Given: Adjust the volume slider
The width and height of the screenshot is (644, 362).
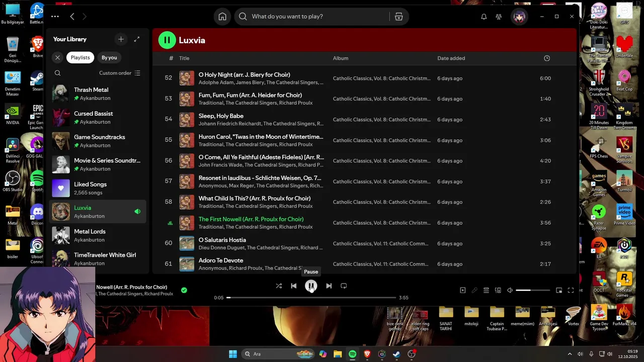Looking at the screenshot, I should (533, 290).
